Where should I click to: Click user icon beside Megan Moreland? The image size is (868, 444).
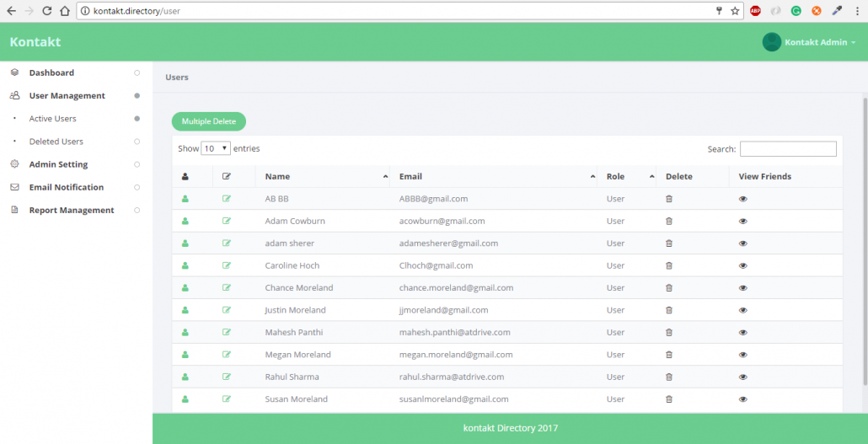pyautogui.click(x=185, y=355)
